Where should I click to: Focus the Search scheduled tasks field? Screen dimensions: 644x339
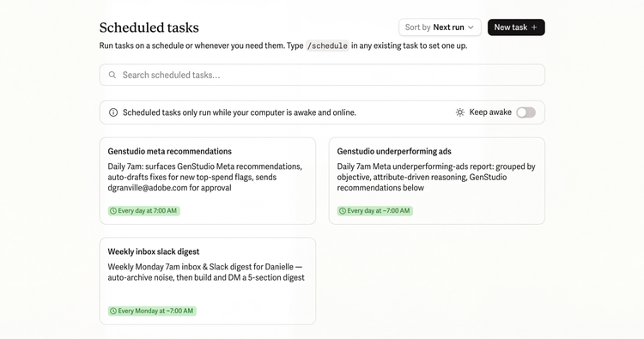pos(322,75)
